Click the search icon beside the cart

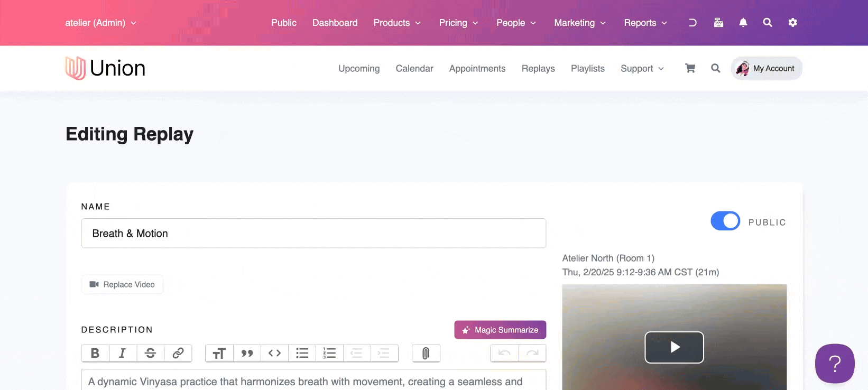716,68
